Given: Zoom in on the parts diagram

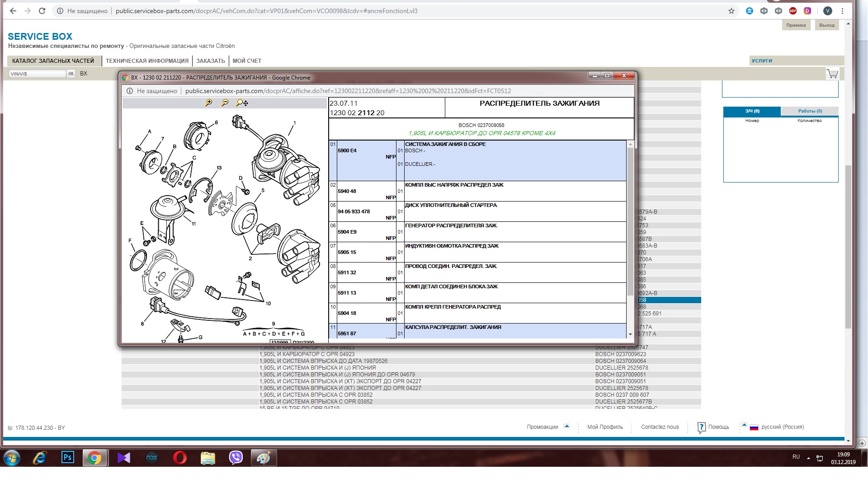Looking at the screenshot, I should (x=208, y=103).
